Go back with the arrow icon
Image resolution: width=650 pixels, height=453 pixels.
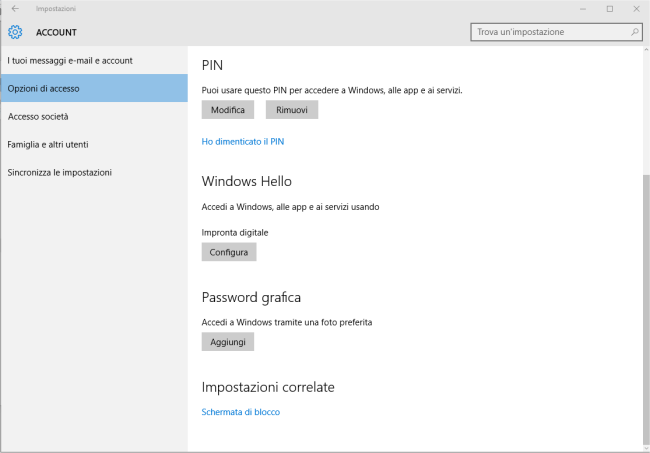[15, 8]
